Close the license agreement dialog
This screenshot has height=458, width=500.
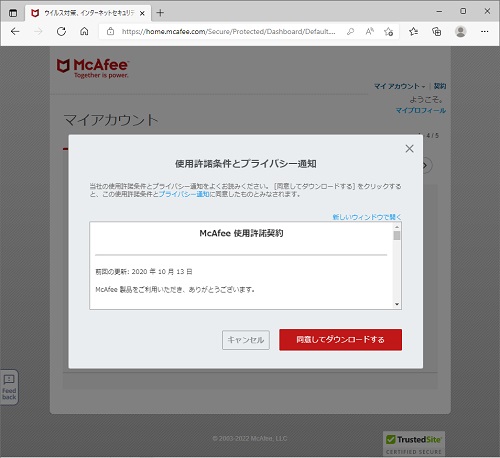409,149
